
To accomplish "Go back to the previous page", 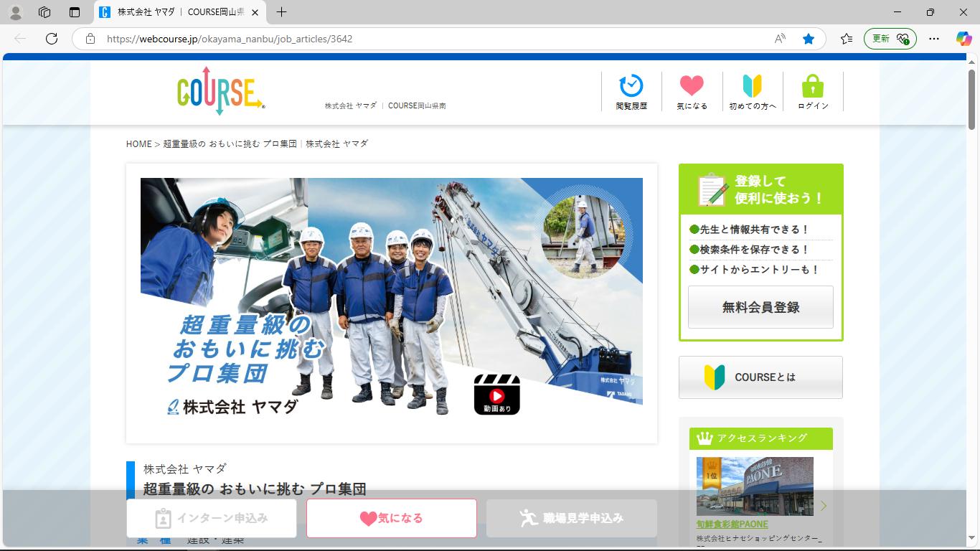I will [20, 39].
